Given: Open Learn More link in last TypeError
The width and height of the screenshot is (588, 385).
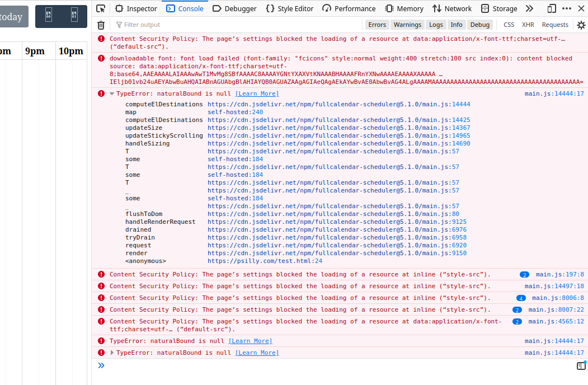Looking at the screenshot, I should pyautogui.click(x=257, y=353).
